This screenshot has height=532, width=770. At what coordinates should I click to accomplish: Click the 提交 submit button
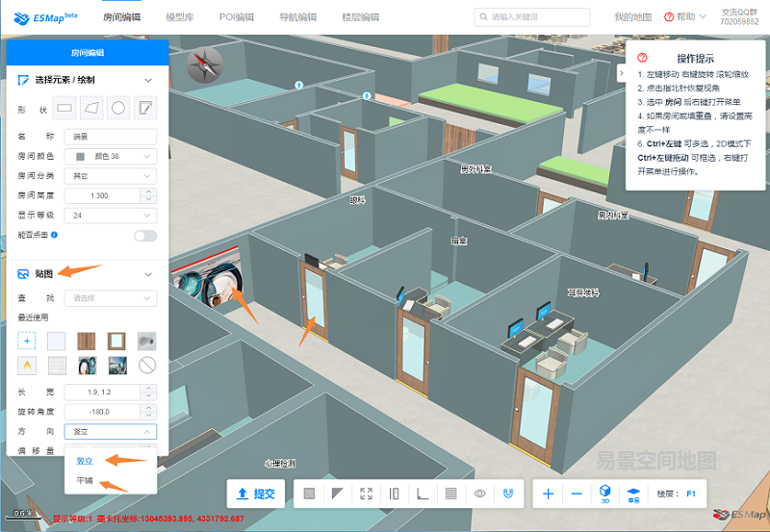click(256, 494)
